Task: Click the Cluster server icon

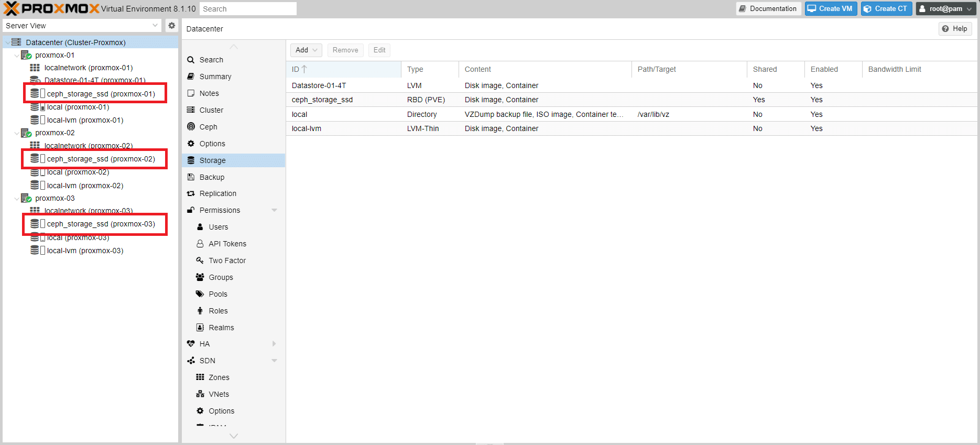Action: coord(191,110)
